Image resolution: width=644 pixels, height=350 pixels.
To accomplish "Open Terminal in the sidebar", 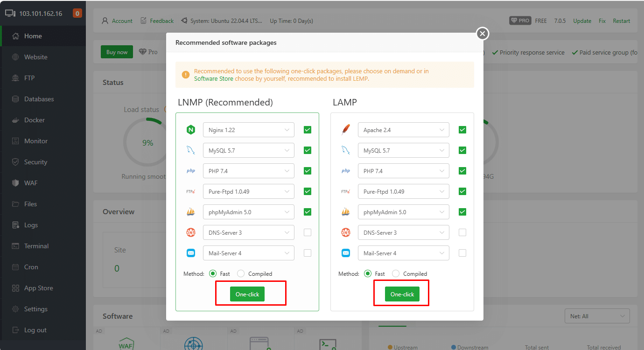I will pyautogui.click(x=43, y=246).
